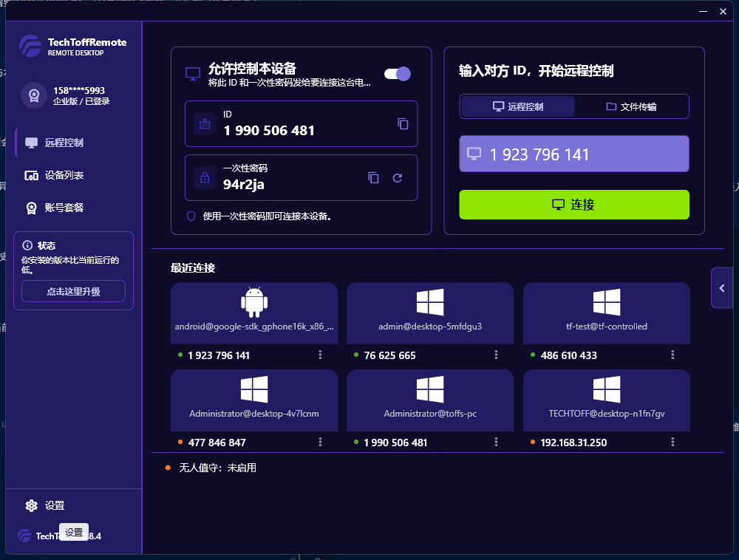This screenshot has height=560, width=739.
Task: Click the TechToffRemote logo icon
Action: point(30,46)
